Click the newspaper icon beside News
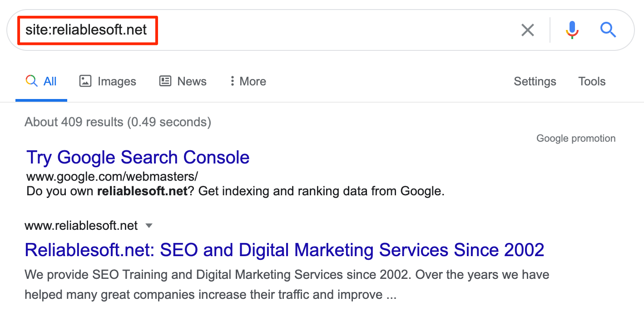The width and height of the screenshot is (644, 327). pyautogui.click(x=165, y=81)
